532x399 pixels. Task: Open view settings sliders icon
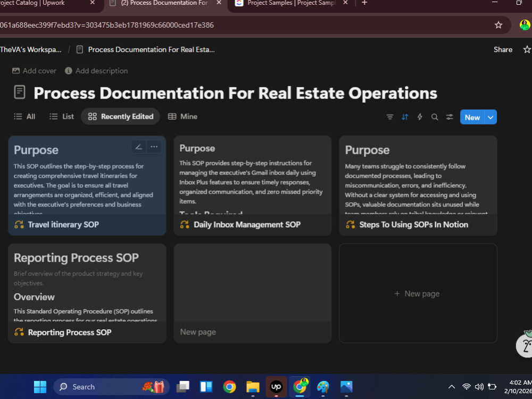[450, 117]
